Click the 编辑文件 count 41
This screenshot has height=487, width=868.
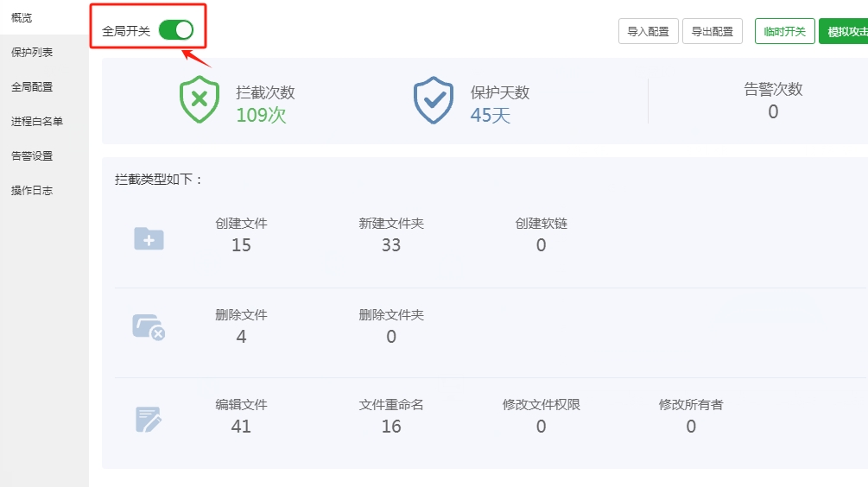point(241,426)
